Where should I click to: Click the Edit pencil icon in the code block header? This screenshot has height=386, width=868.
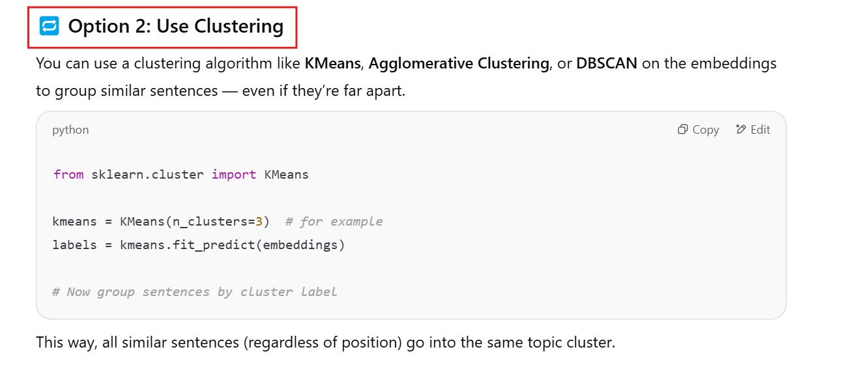point(740,130)
